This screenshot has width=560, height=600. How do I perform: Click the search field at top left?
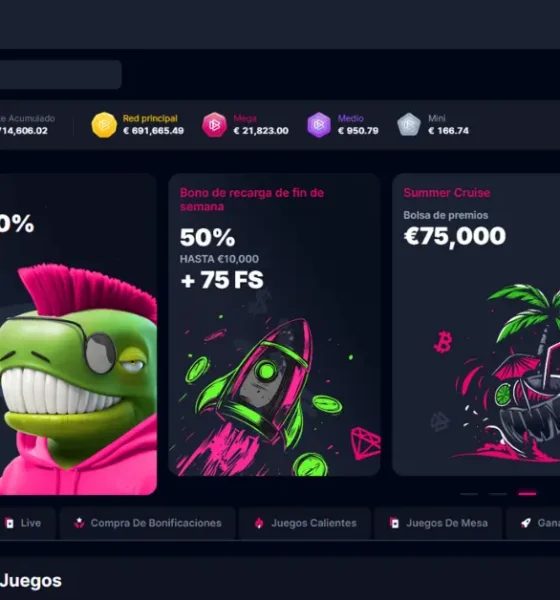60,75
